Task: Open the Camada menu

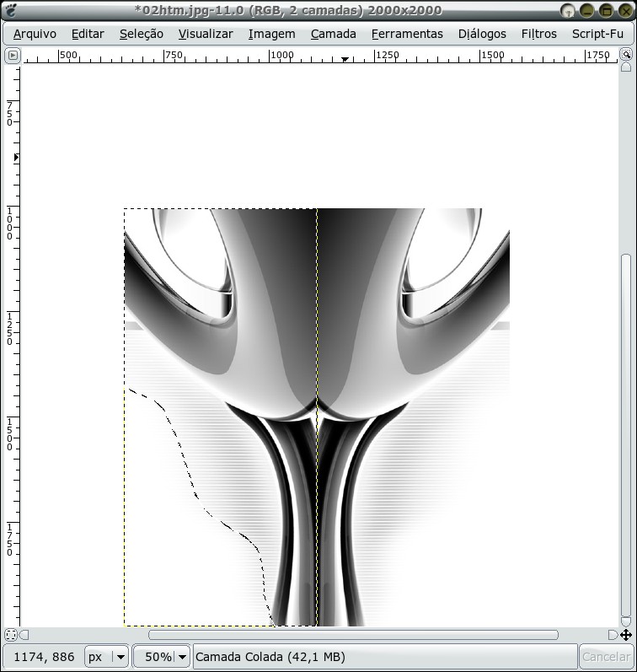Action: coord(334,34)
